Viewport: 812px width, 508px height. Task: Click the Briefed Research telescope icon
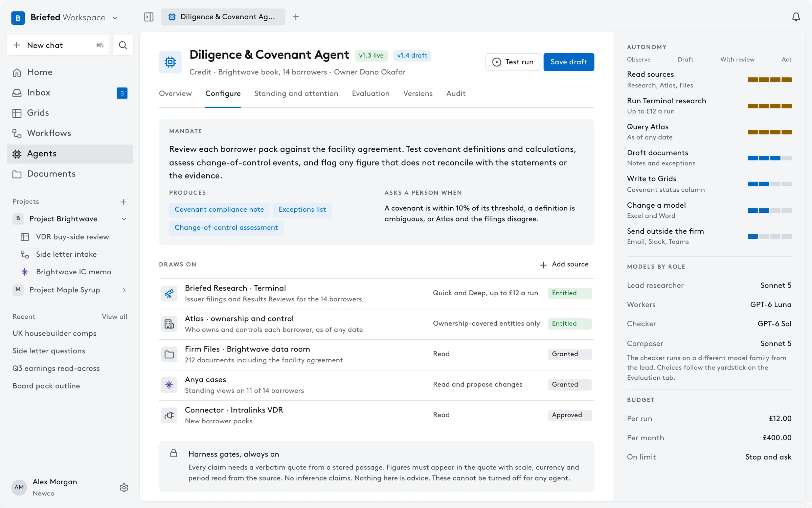coord(169,293)
